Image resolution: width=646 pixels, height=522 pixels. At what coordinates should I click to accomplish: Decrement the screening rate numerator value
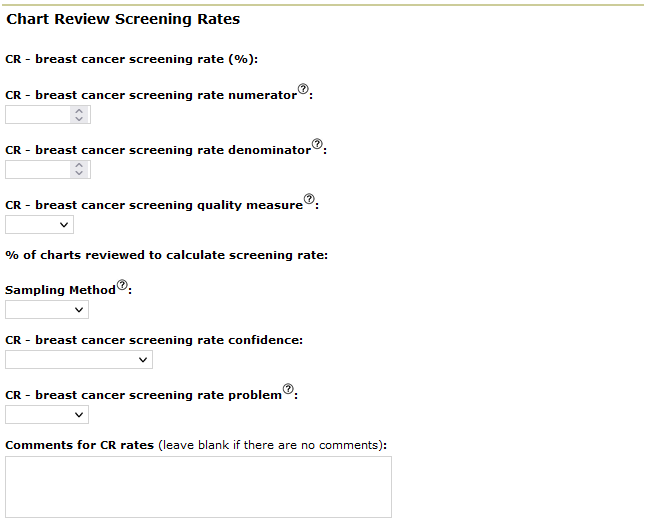click(x=79, y=119)
